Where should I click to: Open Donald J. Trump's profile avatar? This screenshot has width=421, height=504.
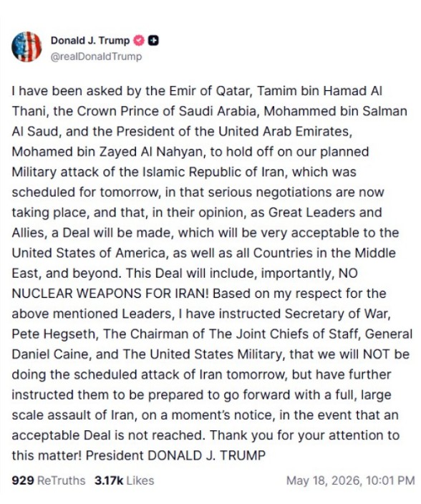click(x=26, y=47)
